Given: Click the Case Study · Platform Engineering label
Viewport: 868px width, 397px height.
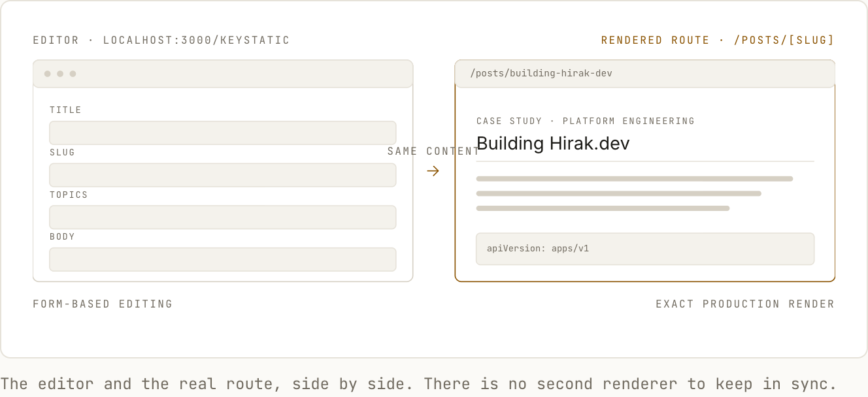Looking at the screenshot, I should click(x=586, y=121).
